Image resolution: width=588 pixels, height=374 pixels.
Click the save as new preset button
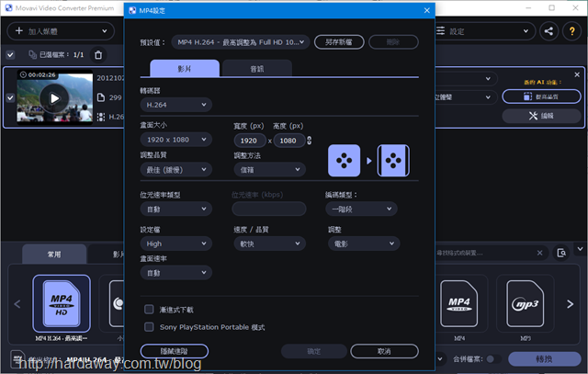point(339,42)
